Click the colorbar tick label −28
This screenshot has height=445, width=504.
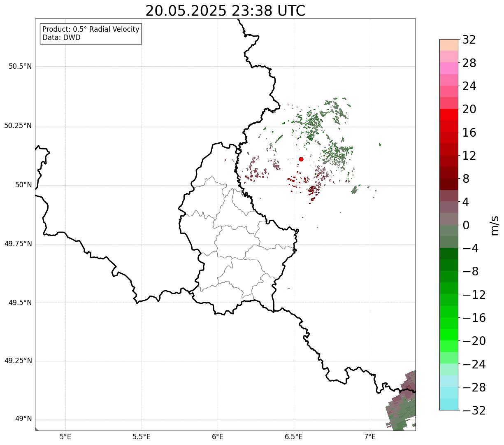[474, 387]
